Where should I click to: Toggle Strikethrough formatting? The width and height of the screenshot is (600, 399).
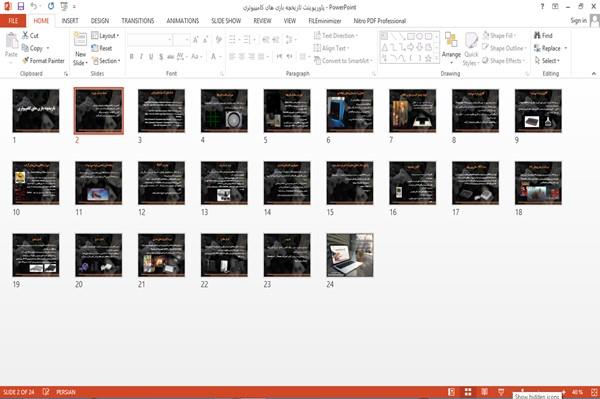pos(171,57)
